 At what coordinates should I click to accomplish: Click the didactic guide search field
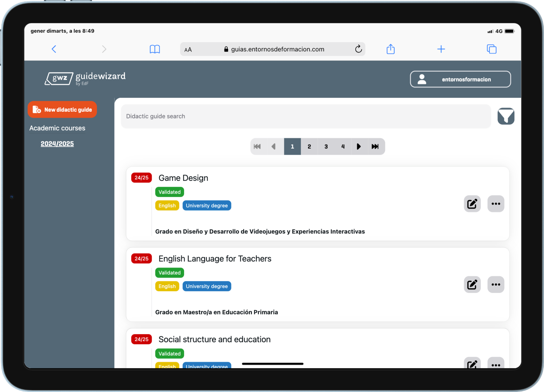coord(306,116)
